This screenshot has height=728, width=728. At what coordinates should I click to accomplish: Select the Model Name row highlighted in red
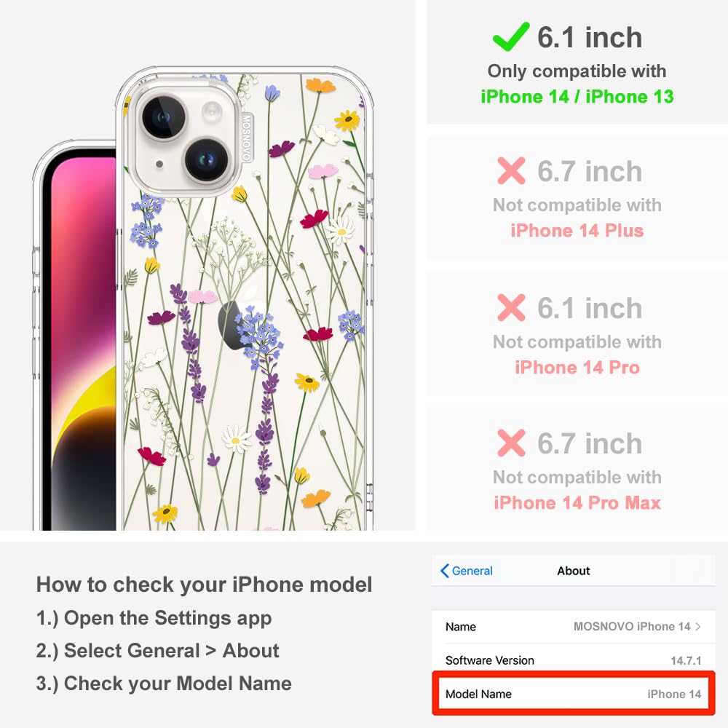point(573,694)
